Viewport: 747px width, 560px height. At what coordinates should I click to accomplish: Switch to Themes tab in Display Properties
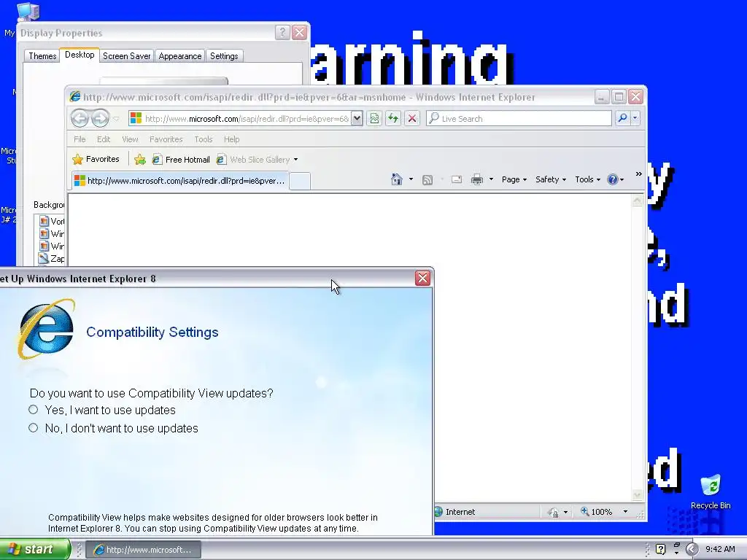click(42, 56)
